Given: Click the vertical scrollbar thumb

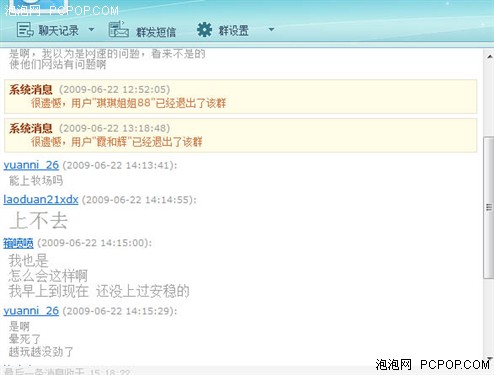Looking at the screenshot, I should pyautogui.click(x=489, y=207).
